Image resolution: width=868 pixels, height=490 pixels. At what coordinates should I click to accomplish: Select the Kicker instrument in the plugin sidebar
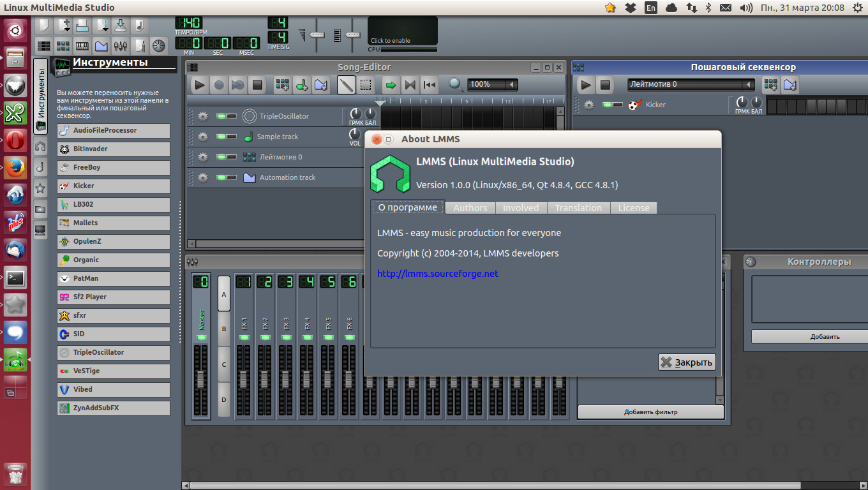113,186
